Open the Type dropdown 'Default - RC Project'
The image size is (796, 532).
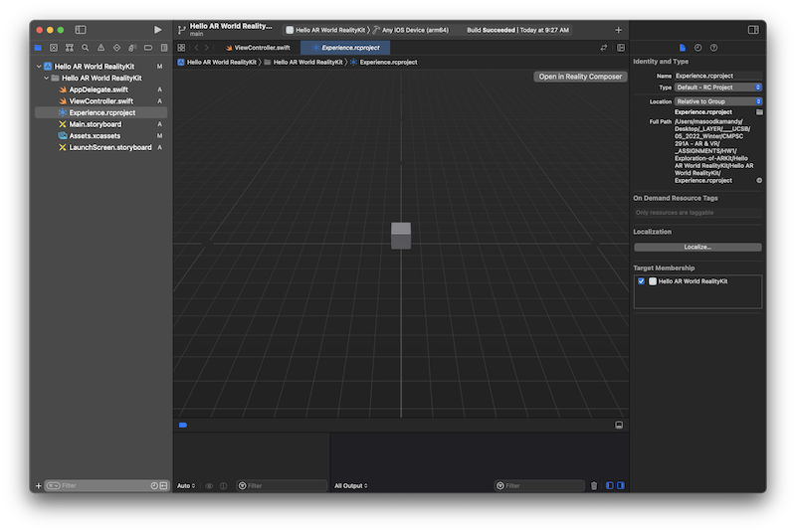(717, 88)
